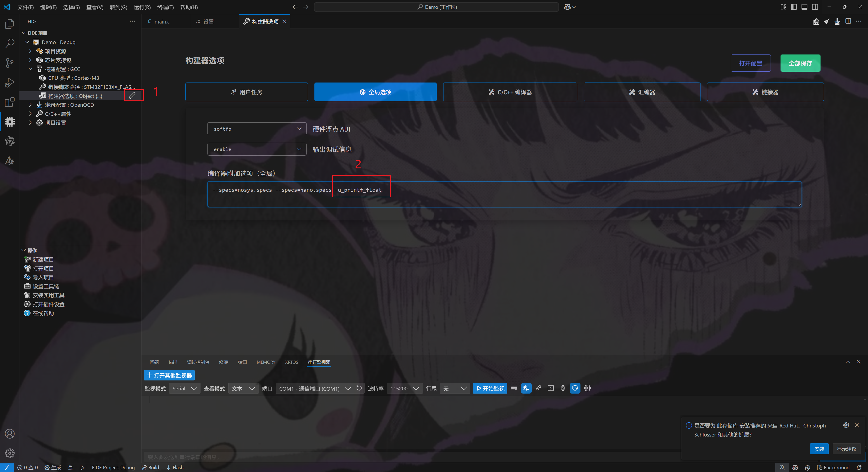Expand the 烧录配置 : OpenOCD node

(x=30, y=105)
